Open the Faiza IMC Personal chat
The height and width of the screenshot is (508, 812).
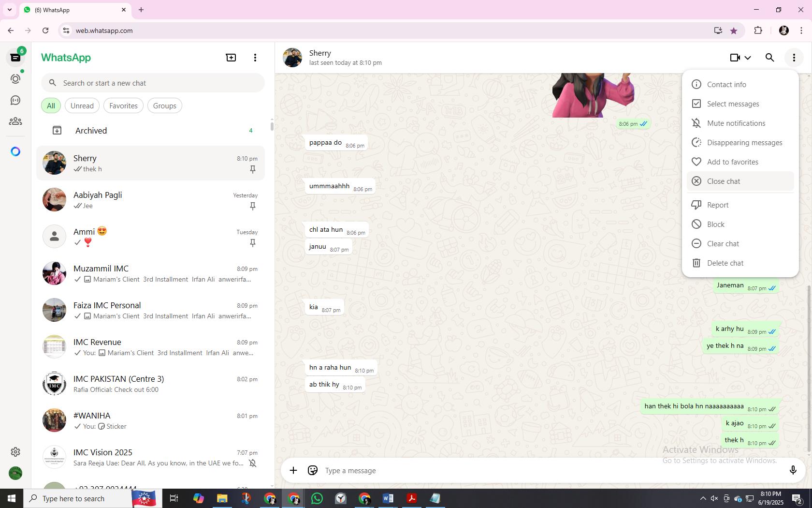(150, 310)
